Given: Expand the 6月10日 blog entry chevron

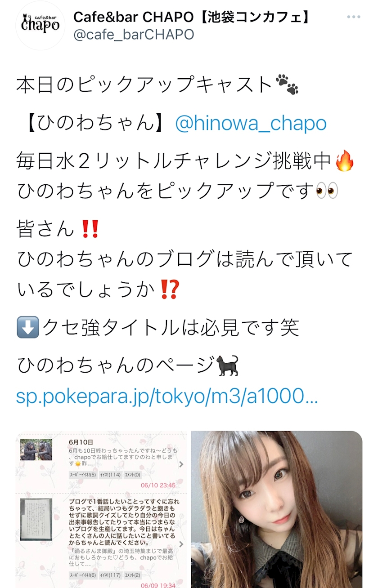Looking at the screenshot, I should (181, 465).
